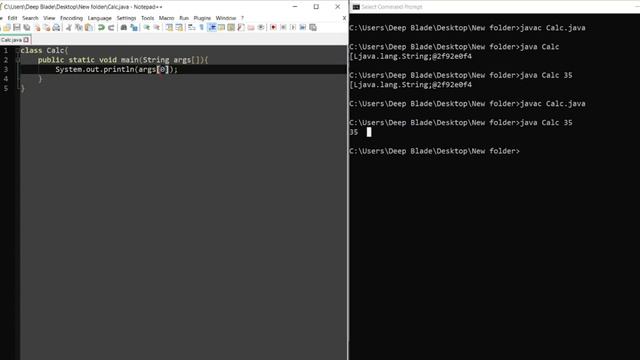Open the Macro menu
Viewport: 640px width, 360px height.
(166, 18)
